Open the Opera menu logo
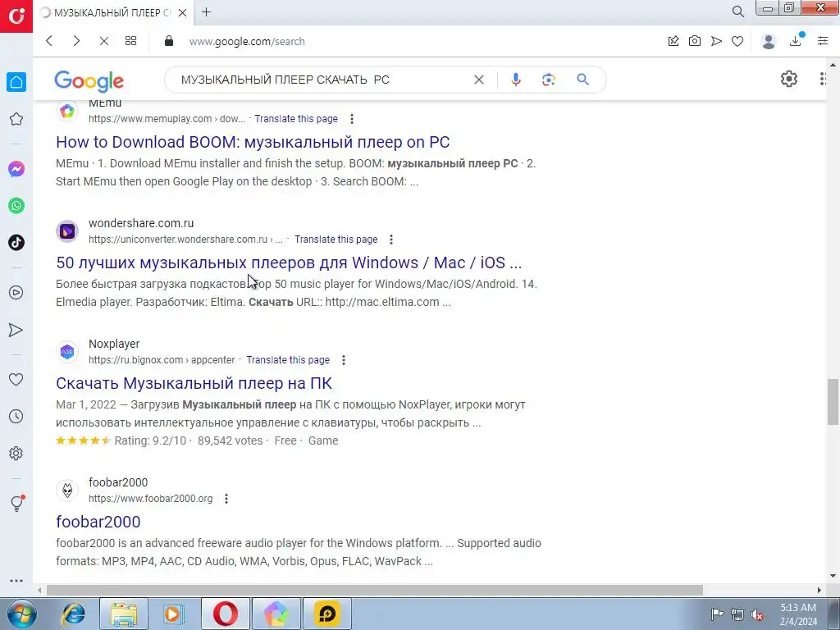The image size is (840, 630). (16, 16)
